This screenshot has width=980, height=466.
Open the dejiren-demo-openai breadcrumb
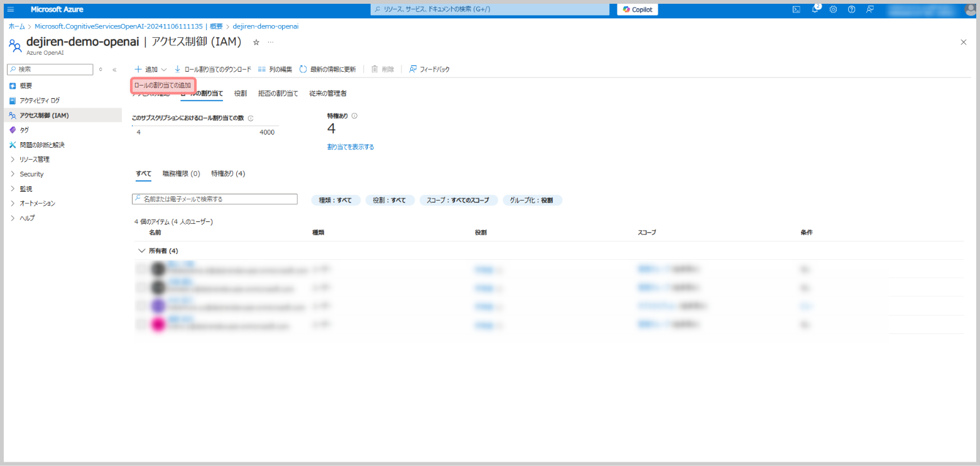(x=266, y=26)
